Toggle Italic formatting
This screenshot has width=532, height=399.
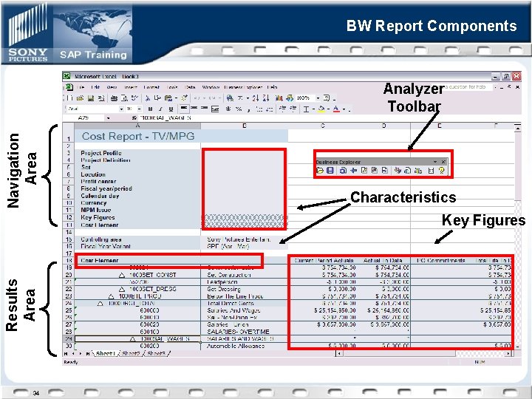[160, 109]
